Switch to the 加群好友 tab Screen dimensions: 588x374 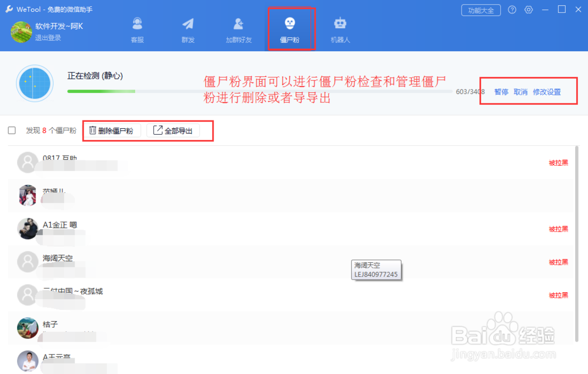(x=239, y=31)
